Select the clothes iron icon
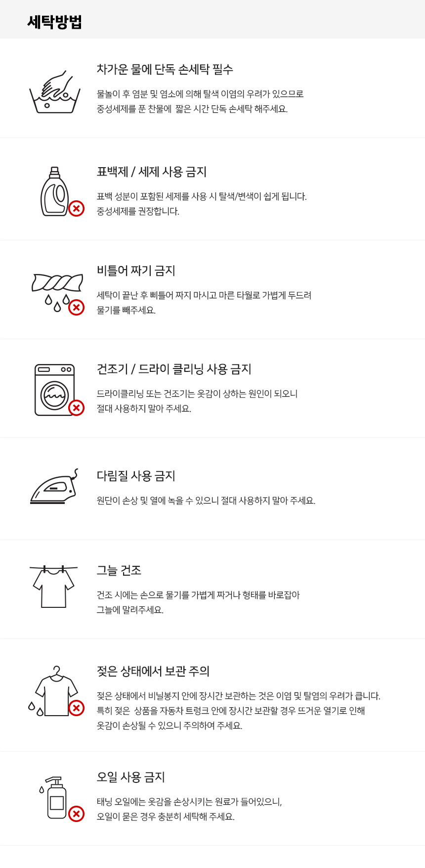The image size is (425, 868). (54, 488)
